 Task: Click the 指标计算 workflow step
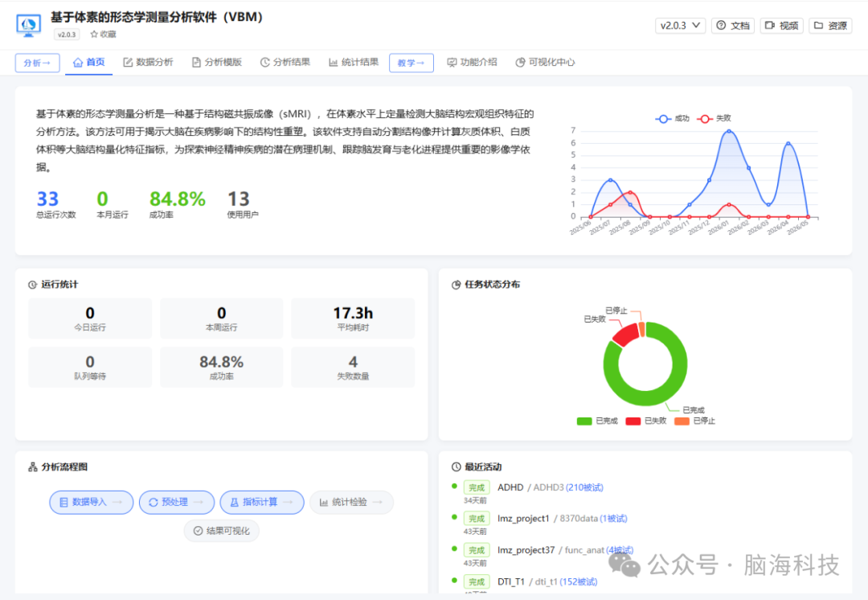(x=262, y=503)
